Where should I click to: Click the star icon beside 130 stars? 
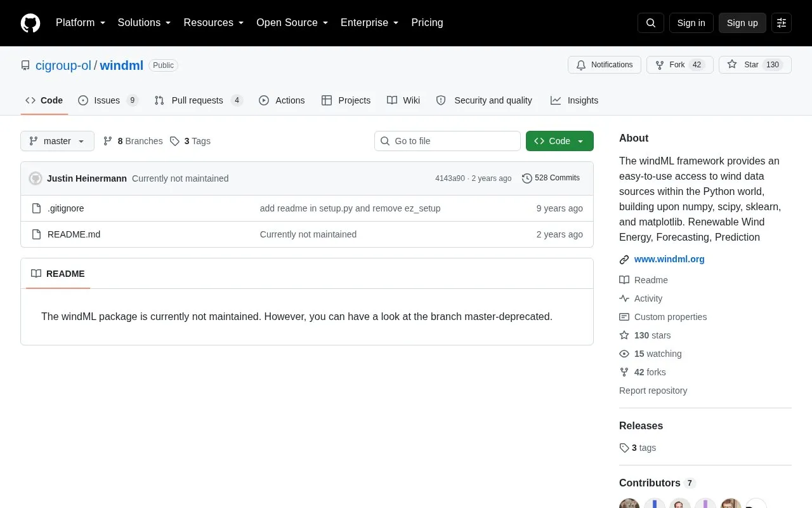(624, 335)
